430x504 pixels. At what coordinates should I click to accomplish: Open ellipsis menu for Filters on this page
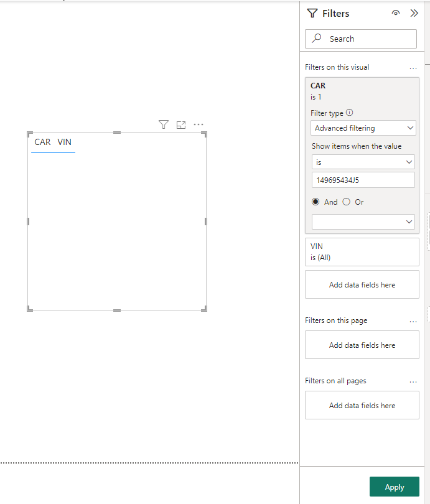click(413, 322)
